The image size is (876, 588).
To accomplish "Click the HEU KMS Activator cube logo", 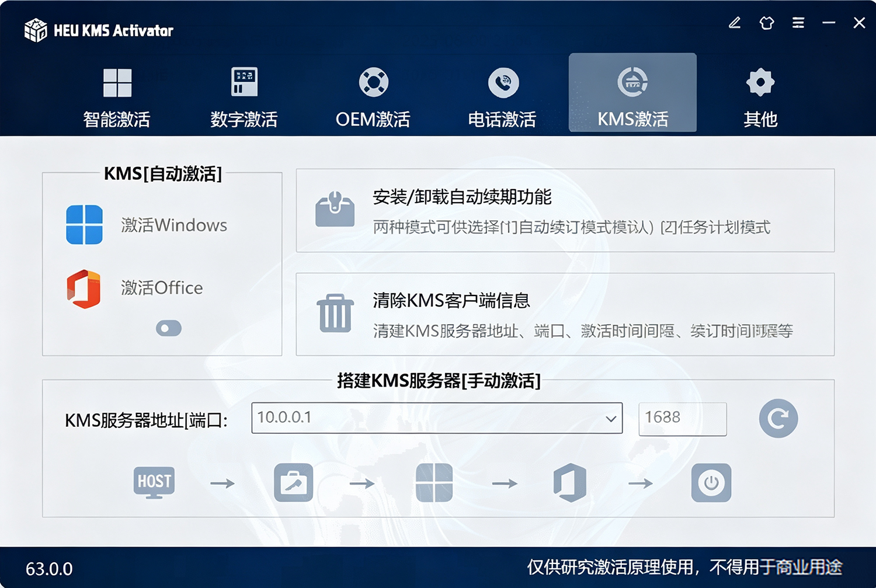I will point(36,30).
